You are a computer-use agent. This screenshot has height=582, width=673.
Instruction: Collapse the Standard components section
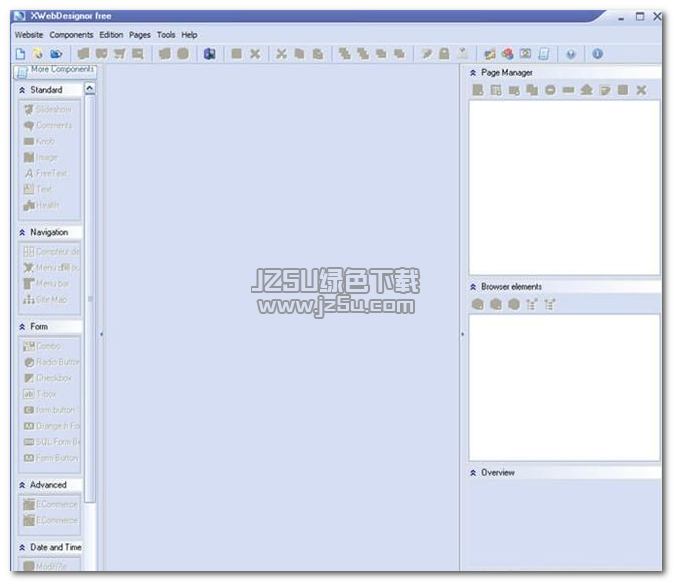[x=22, y=90]
